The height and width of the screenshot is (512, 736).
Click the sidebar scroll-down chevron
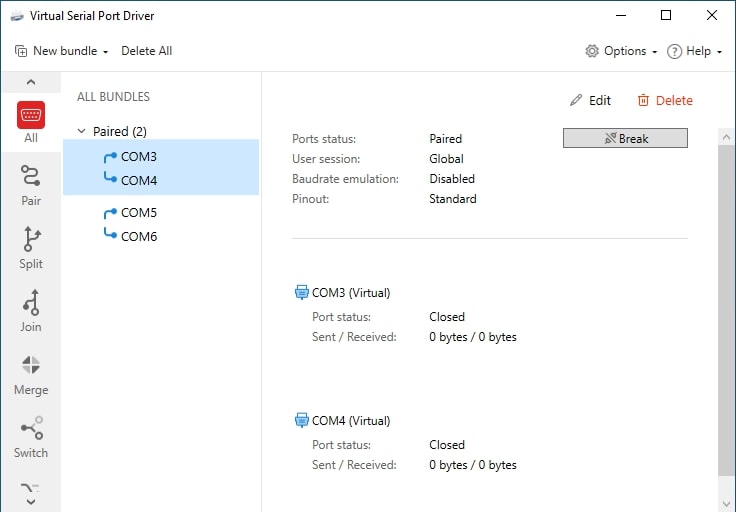tap(31, 502)
